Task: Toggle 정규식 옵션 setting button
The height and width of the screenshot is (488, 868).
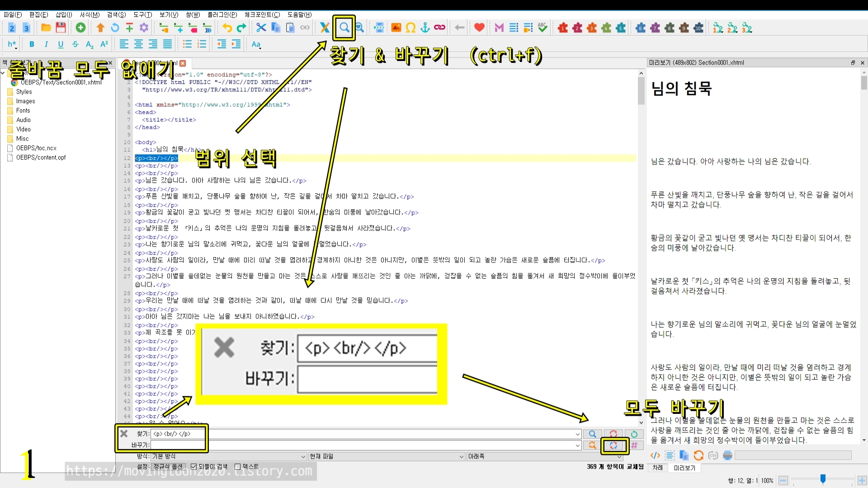Action: click(x=168, y=466)
